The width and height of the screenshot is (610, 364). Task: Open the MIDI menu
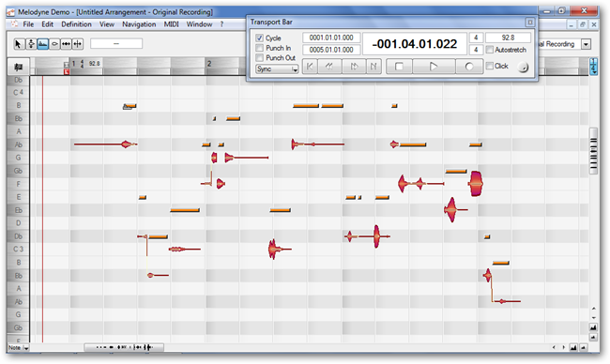pos(171,24)
